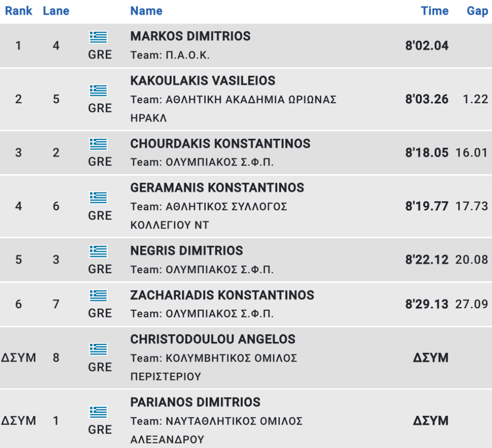Select the 27.09 gap value
The width and height of the screenshot is (492, 448).
coord(472,304)
